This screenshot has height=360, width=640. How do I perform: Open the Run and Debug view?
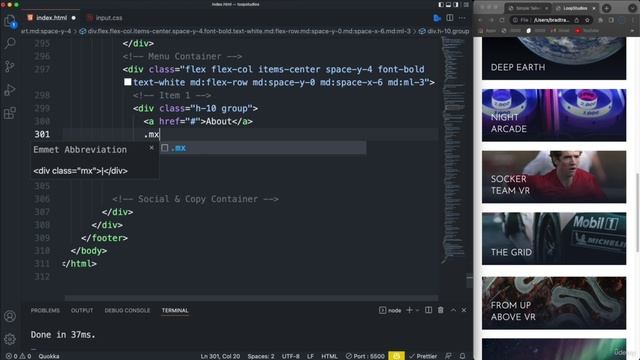[x=10, y=90]
